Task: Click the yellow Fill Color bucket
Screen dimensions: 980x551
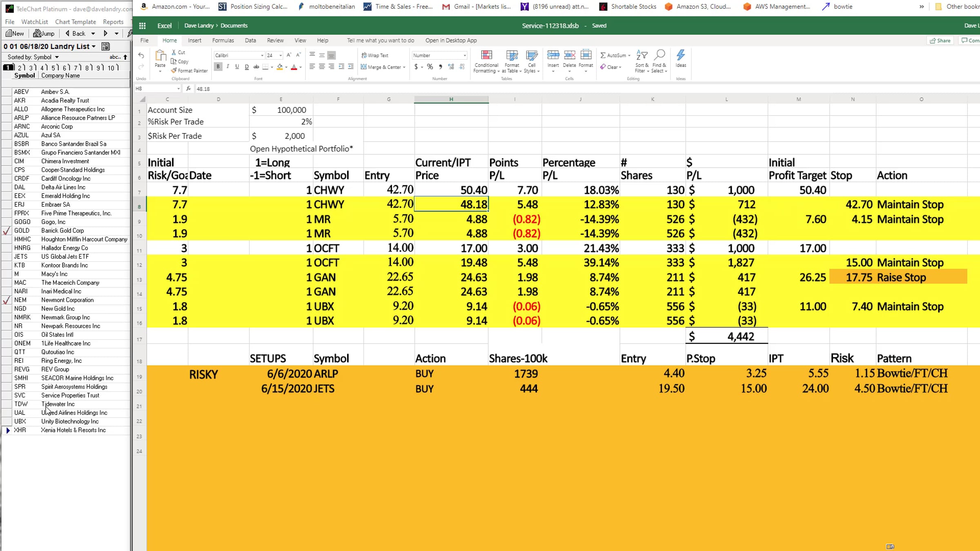Action: 280,67
